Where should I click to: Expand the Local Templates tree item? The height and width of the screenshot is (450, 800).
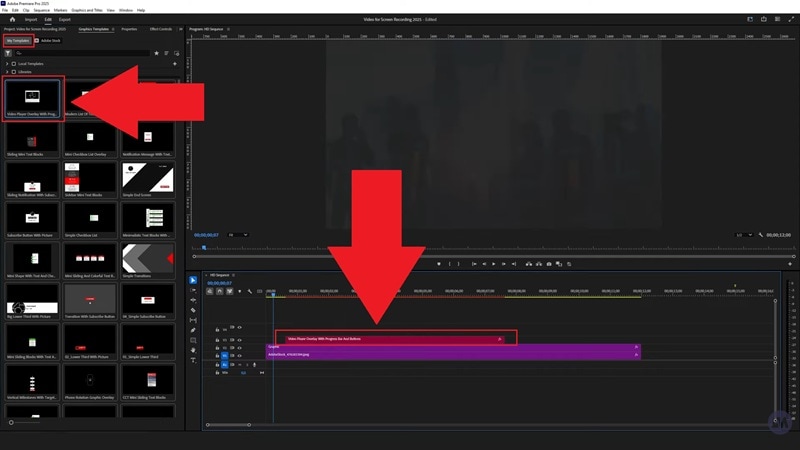(x=7, y=64)
